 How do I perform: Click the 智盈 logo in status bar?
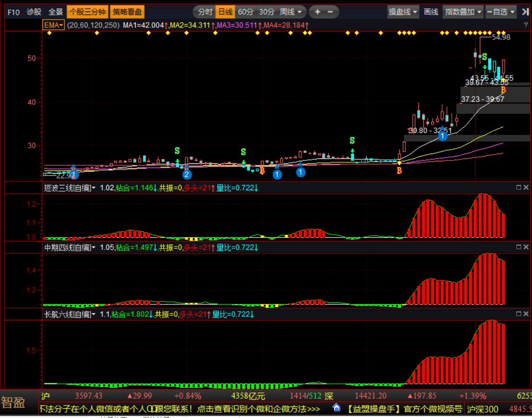pos(13,403)
